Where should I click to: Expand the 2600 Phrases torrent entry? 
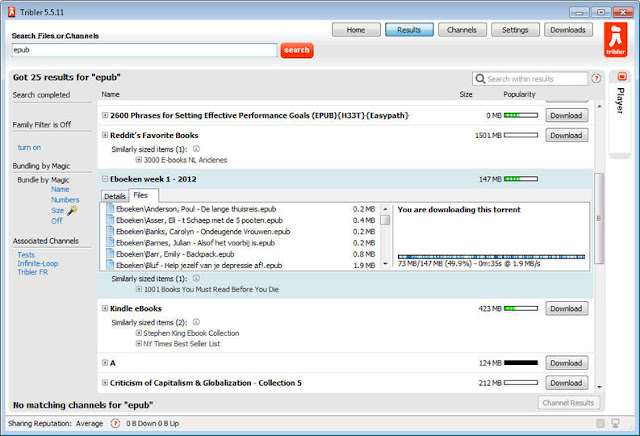click(105, 115)
